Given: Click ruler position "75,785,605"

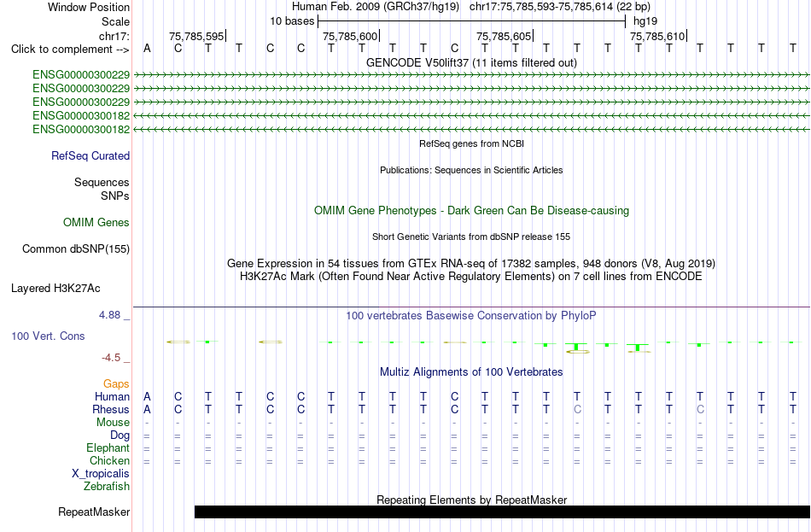Looking at the screenshot, I should tap(504, 36).
